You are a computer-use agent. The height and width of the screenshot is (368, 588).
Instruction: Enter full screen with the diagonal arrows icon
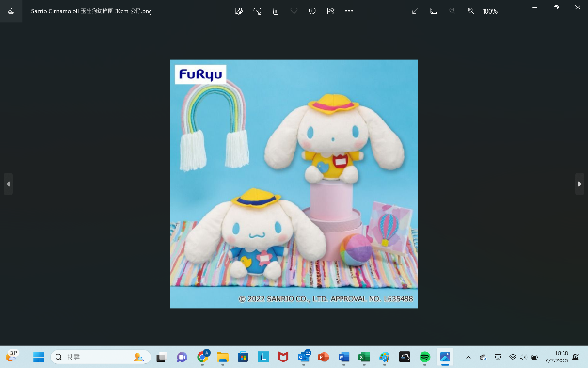[x=415, y=11]
